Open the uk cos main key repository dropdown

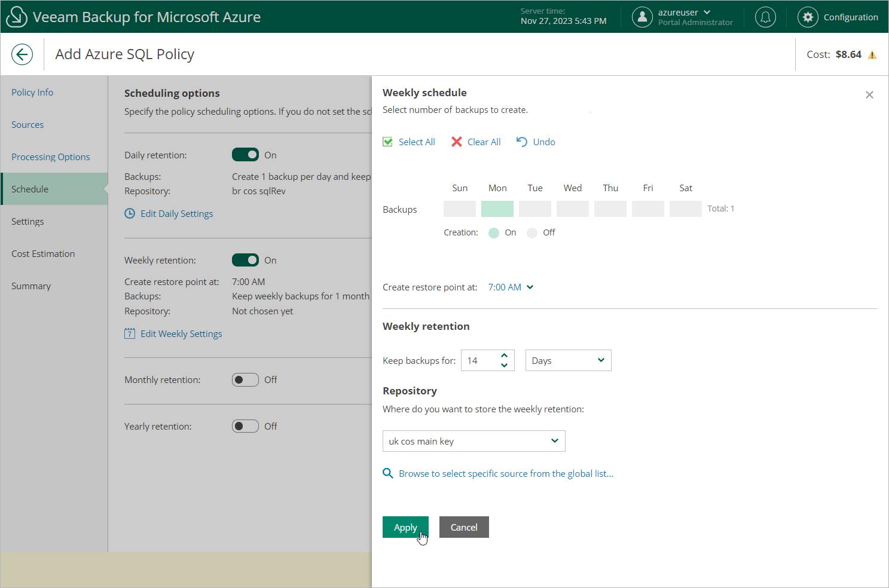tap(473, 441)
